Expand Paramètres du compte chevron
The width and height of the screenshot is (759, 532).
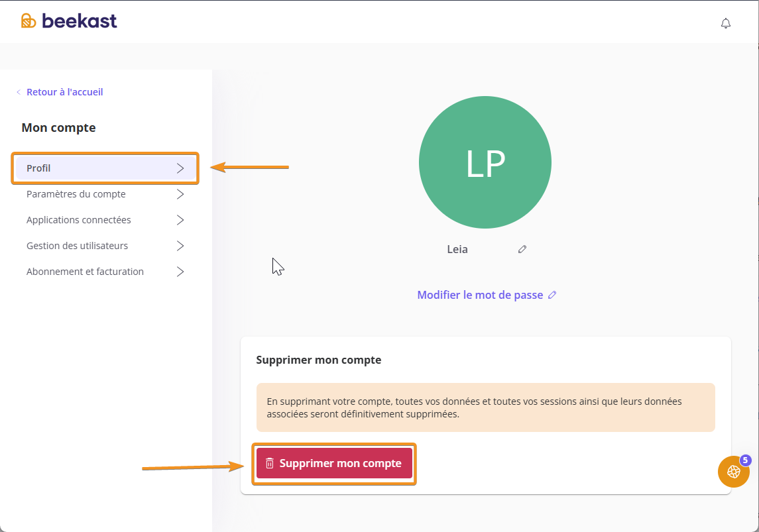tap(180, 194)
